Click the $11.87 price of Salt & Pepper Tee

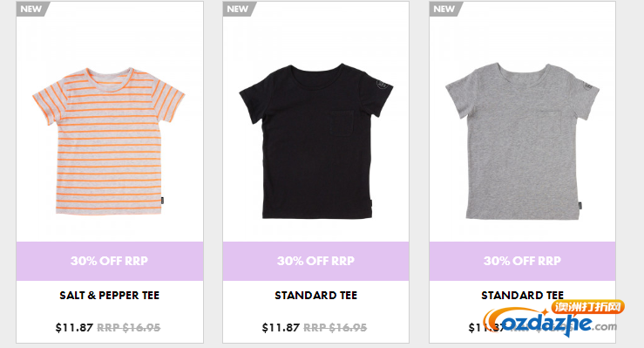tap(74, 327)
